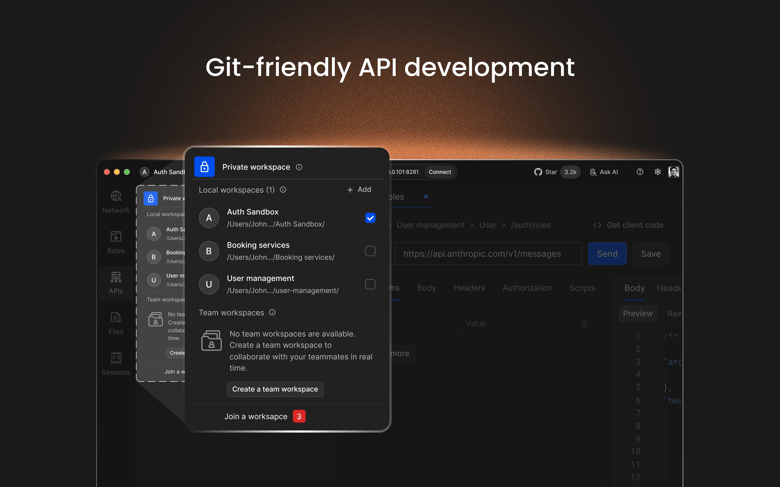Switch to the Authorization tab
This screenshot has width=780, height=487.
click(x=527, y=288)
